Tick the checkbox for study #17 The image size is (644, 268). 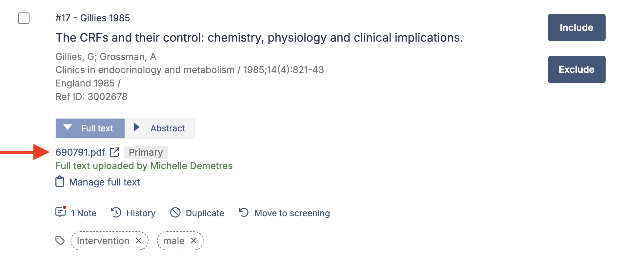(24, 18)
